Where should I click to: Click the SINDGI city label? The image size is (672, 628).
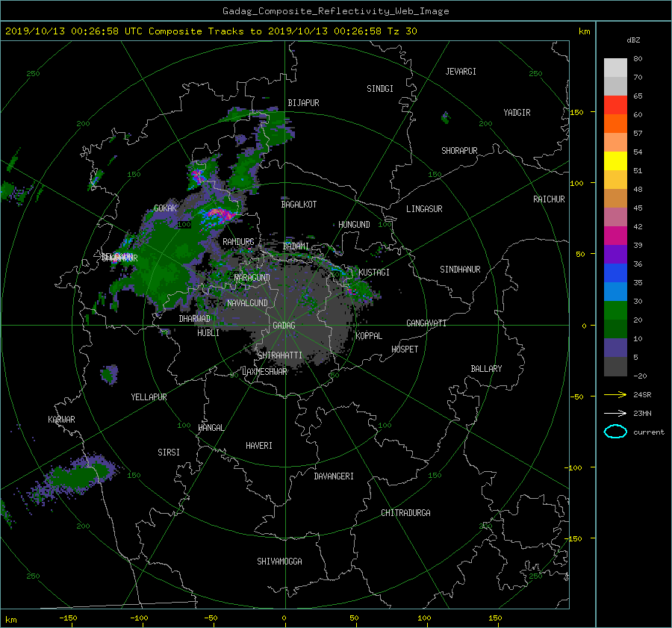point(380,89)
